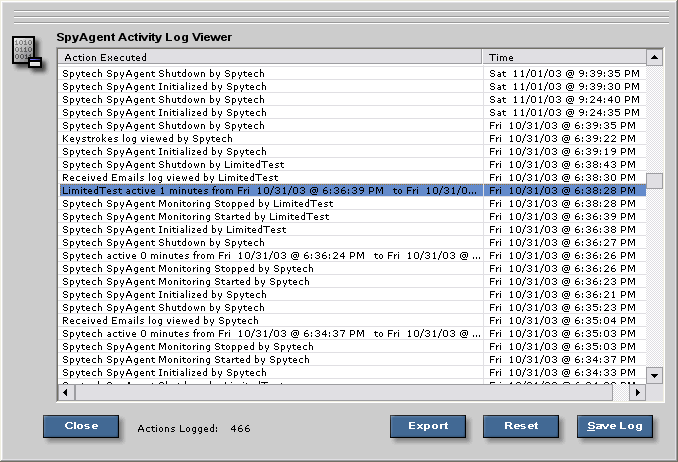
Task: Click the Reset button
Action: pos(521,426)
